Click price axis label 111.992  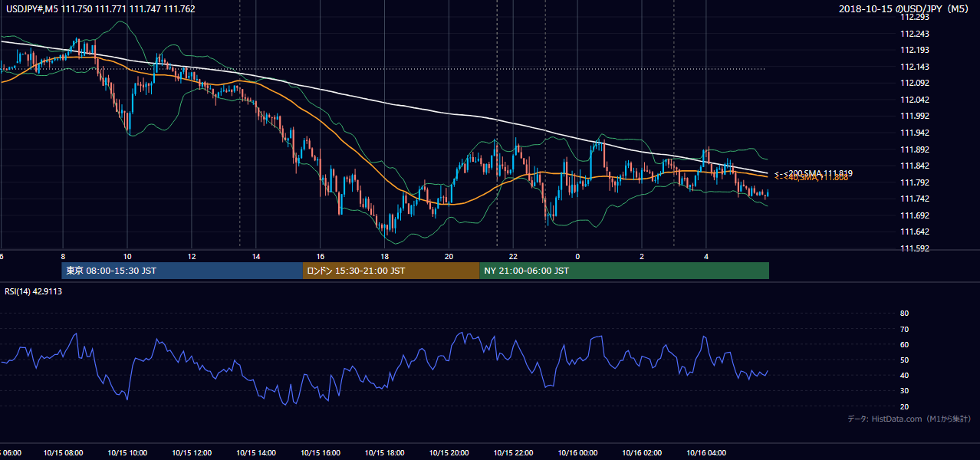point(916,117)
